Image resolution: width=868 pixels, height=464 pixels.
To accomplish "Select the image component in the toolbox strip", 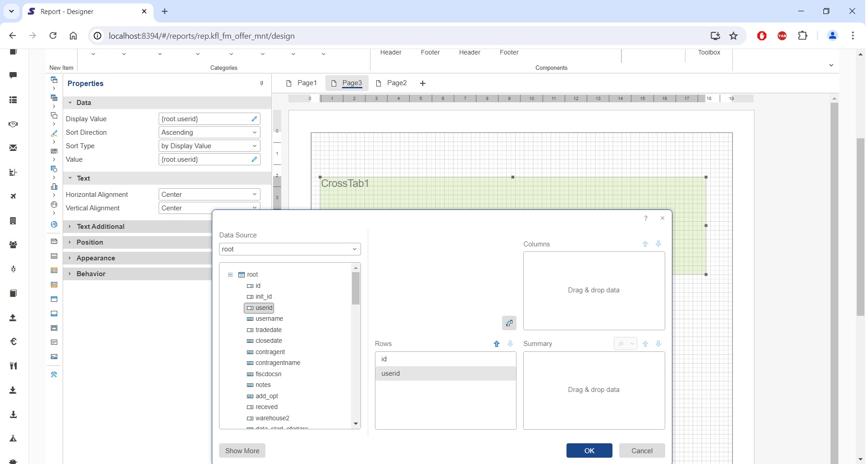I will click(54, 357).
